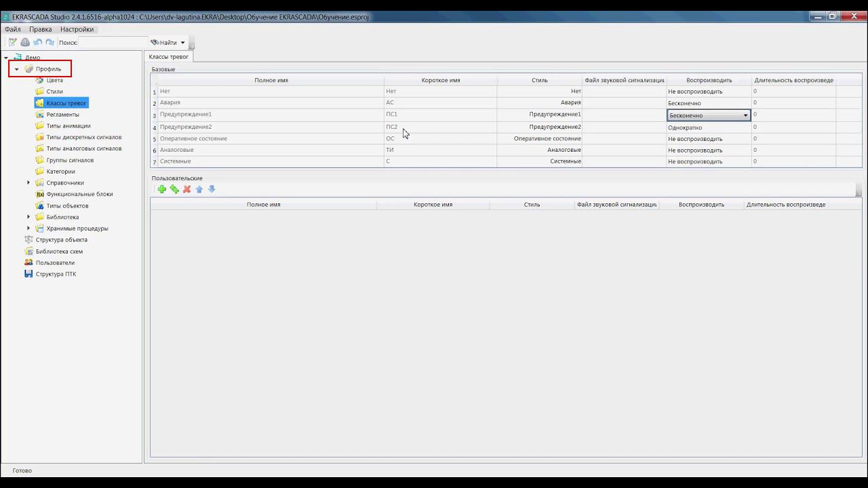Delete row with the red cross icon
This screenshot has height=488, width=868.
point(186,189)
